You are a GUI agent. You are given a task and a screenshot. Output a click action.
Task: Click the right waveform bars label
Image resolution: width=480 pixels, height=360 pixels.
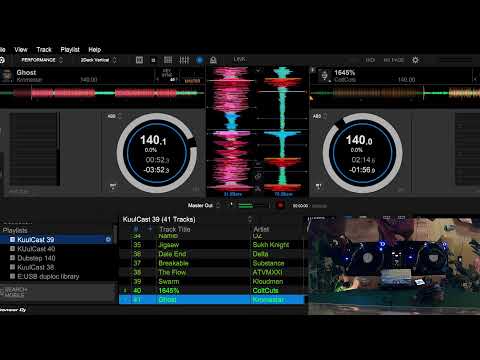pos(283,194)
